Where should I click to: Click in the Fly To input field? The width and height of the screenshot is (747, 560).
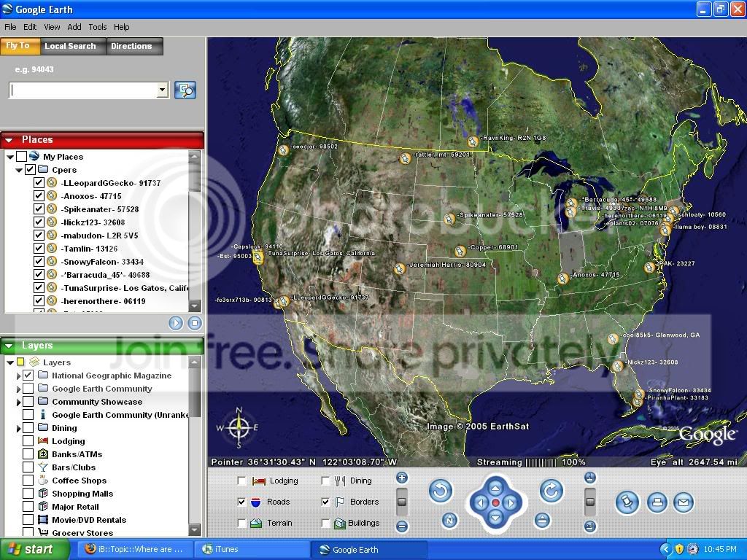coord(83,90)
